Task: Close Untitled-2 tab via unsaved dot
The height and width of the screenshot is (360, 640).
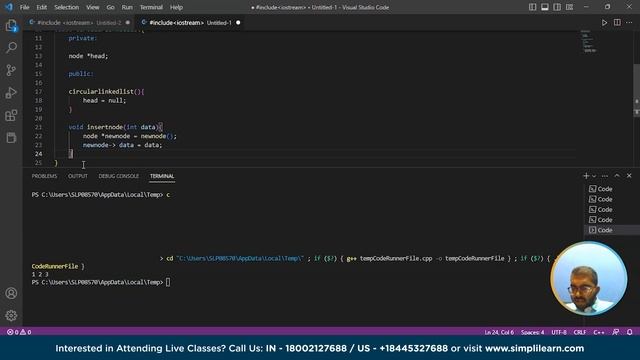Action: click(x=128, y=23)
